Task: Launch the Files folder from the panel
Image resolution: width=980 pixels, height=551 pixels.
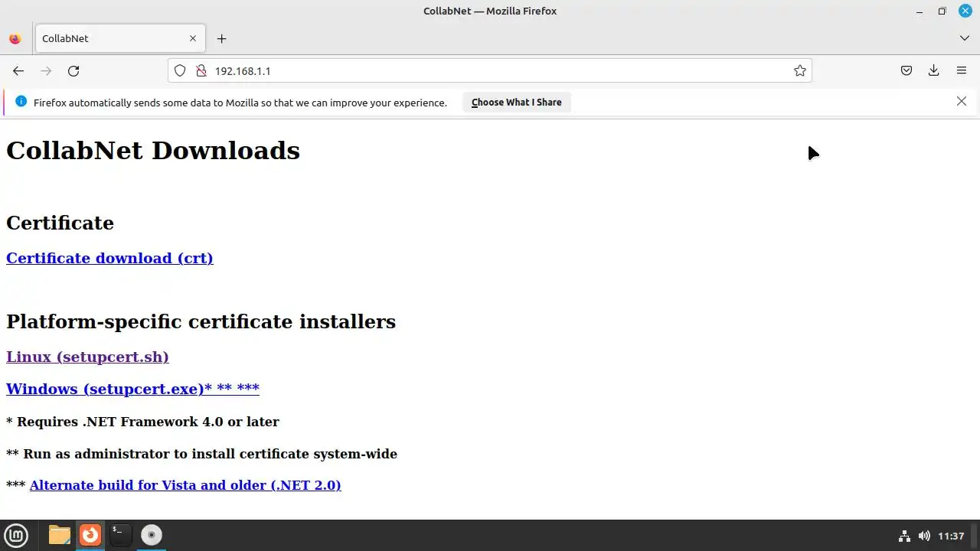Action: (59, 535)
